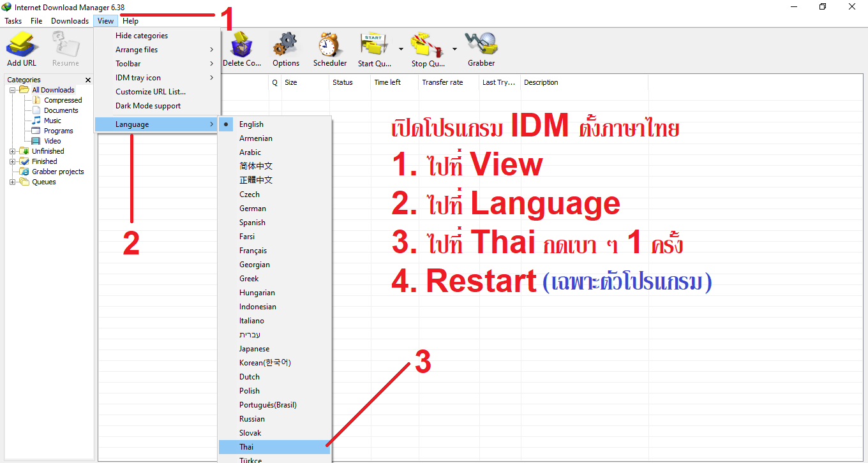Select Indonesian language option

pyautogui.click(x=275, y=307)
